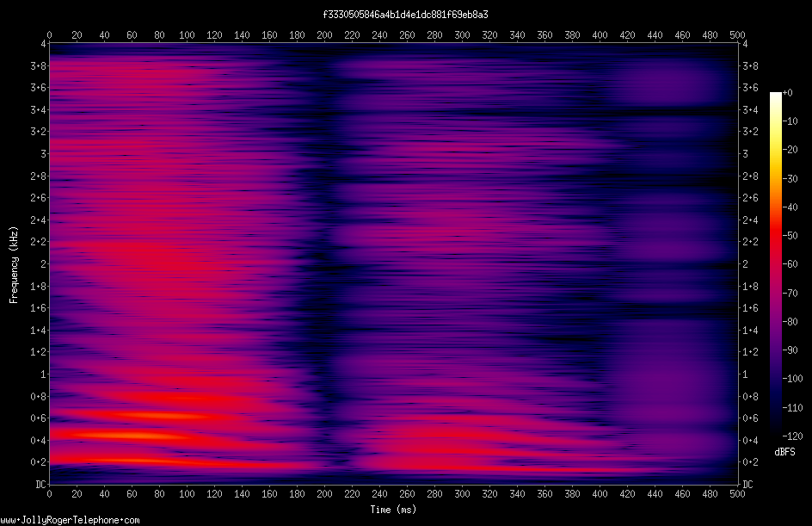Click the 200 tick on the bottom time axis
The image size is (812, 526).
(324, 494)
